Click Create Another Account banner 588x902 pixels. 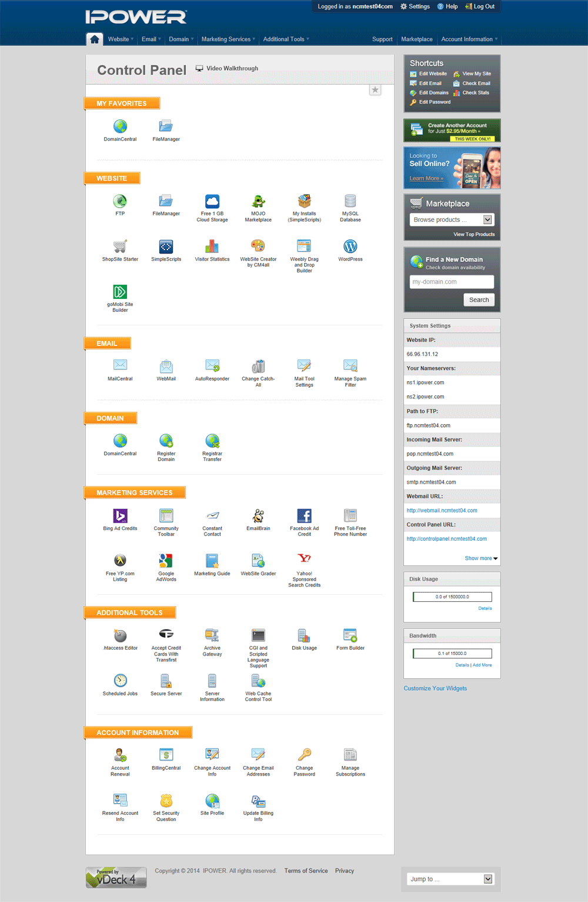click(452, 131)
